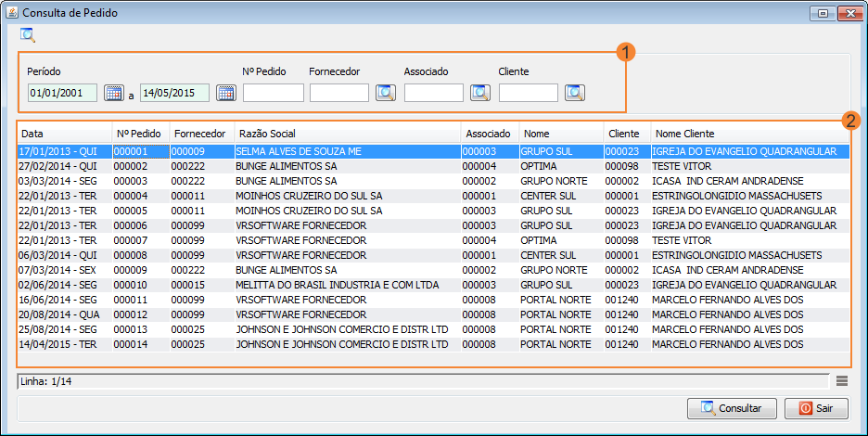Screen dimensions: 868x436
Task: Click the Nome Cliente column header
Action: pyautogui.click(x=749, y=134)
